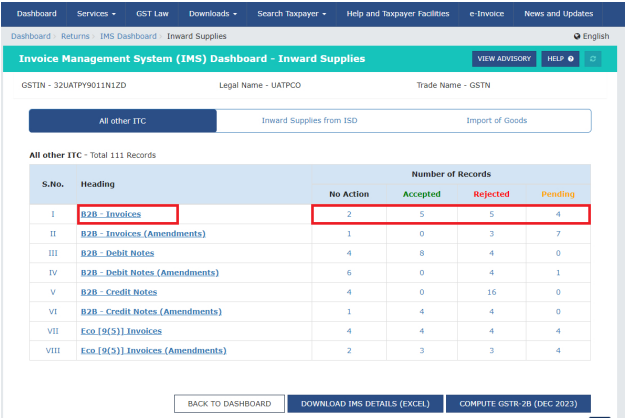Expand the Services dropdown menu

tap(96, 14)
